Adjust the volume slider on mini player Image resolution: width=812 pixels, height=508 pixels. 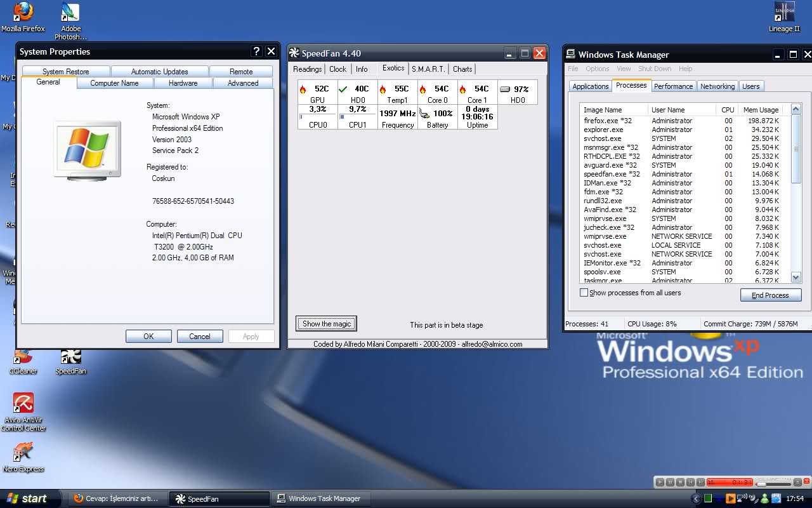click(773, 485)
